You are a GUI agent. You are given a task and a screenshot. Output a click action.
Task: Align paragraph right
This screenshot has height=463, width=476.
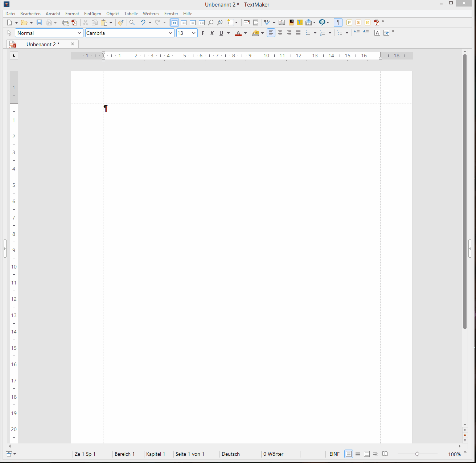[289, 33]
